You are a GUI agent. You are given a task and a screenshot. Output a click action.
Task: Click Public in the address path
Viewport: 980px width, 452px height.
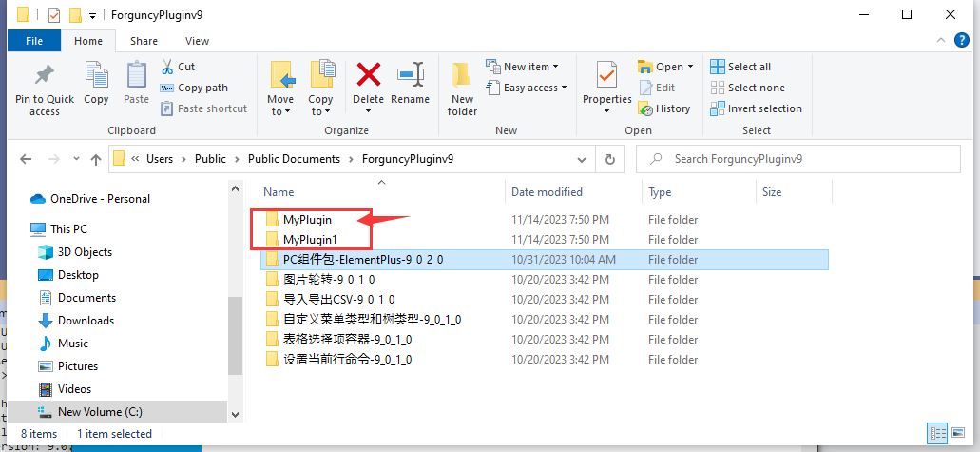pyautogui.click(x=211, y=159)
